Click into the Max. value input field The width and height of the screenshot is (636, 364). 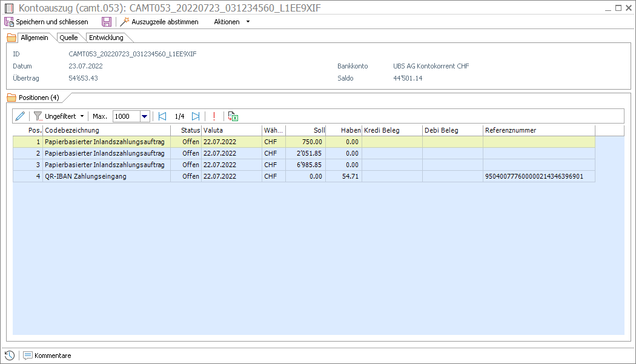pyautogui.click(x=126, y=116)
